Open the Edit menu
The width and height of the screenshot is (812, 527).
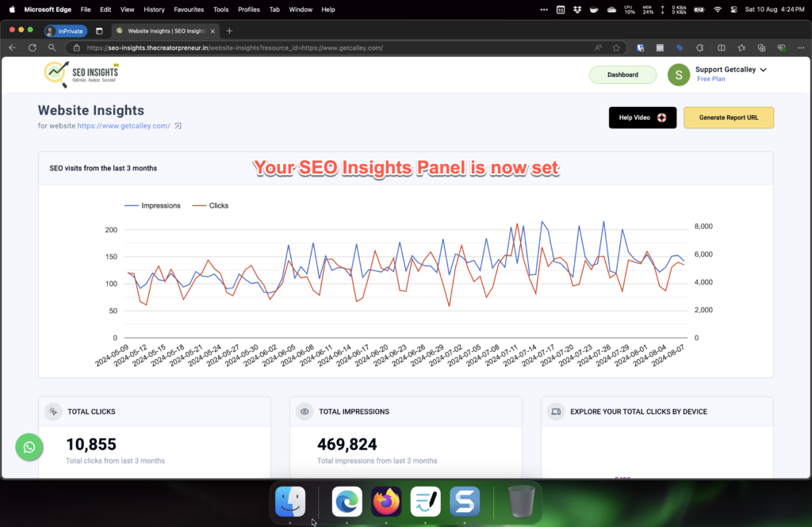(x=105, y=10)
